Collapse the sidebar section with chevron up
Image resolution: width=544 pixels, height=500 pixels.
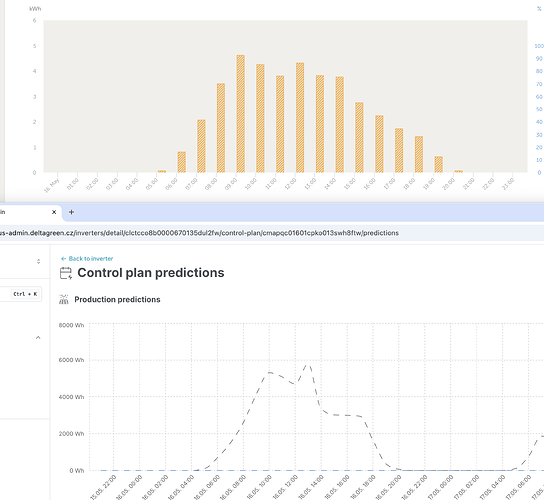(x=38, y=338)
